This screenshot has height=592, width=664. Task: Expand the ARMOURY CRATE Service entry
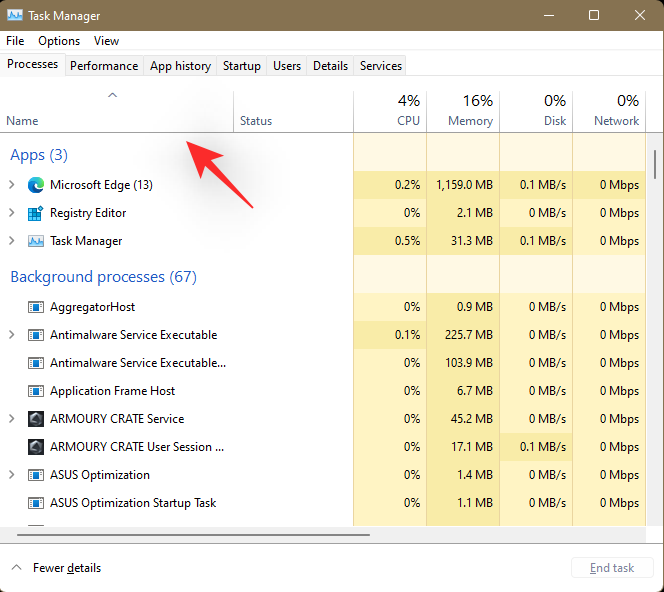point(12,419)
